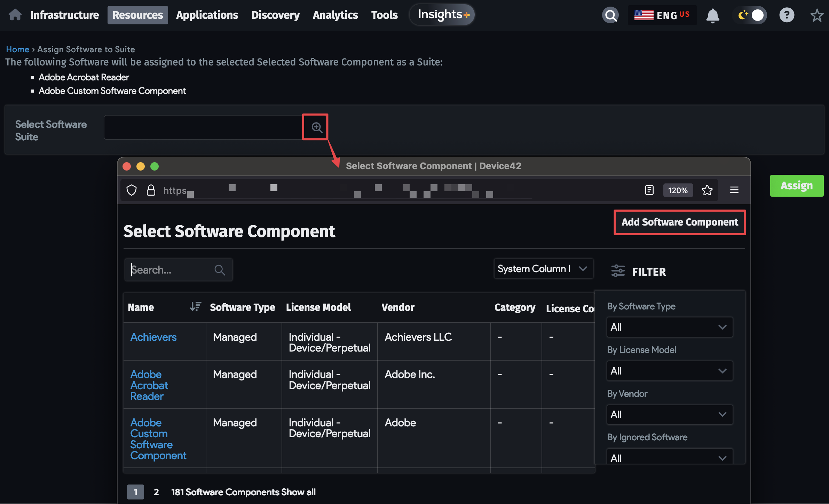Go to page 2 of Software Components
Image resolution: width=829 pixels, height=504 pixels.
[156, 492]
